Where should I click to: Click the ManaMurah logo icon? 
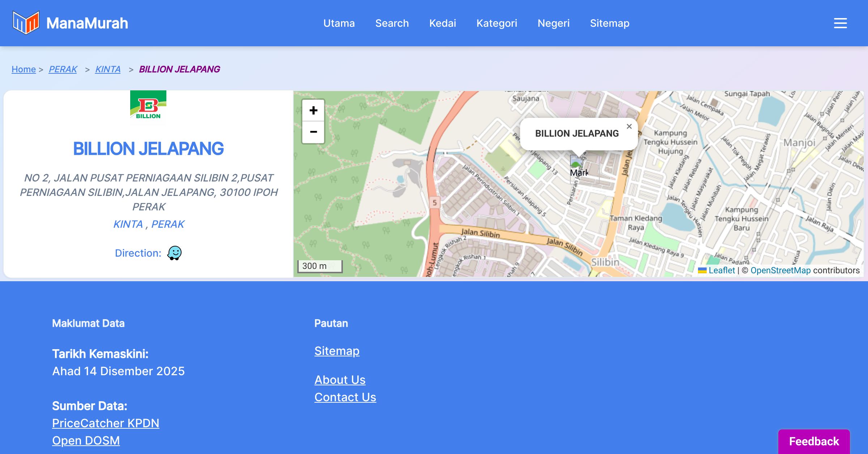click(x=26, y=23)
